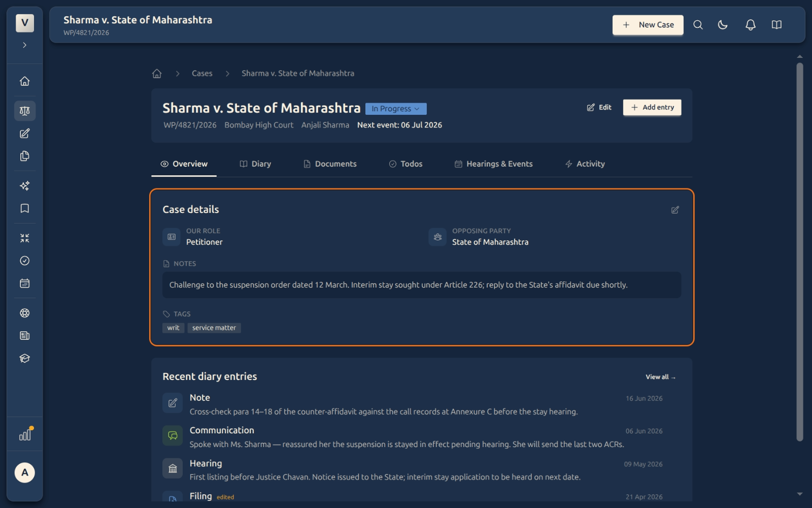Screen dimensions: 812x508
Task: Click the Opposing Party people icon
Action: [437, 237]
